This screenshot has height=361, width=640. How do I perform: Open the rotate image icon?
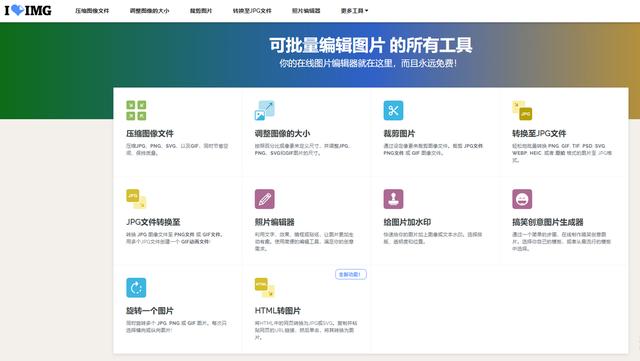[x=136, y=287]
